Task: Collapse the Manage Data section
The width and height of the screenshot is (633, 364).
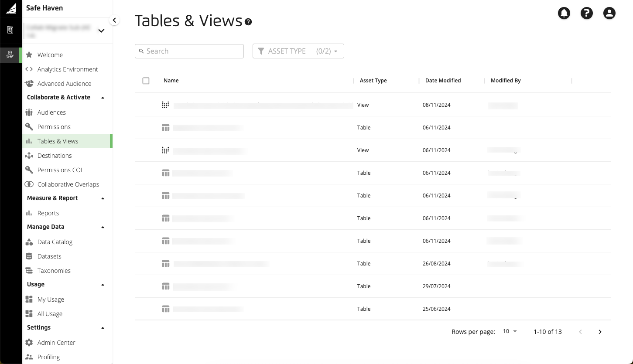Action: 103,227
